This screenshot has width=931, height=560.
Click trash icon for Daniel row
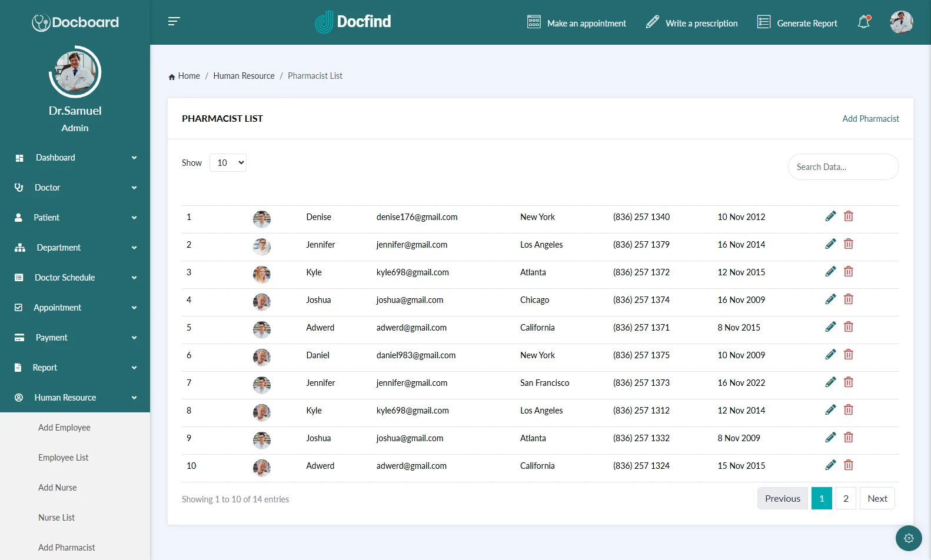[848, 355]
